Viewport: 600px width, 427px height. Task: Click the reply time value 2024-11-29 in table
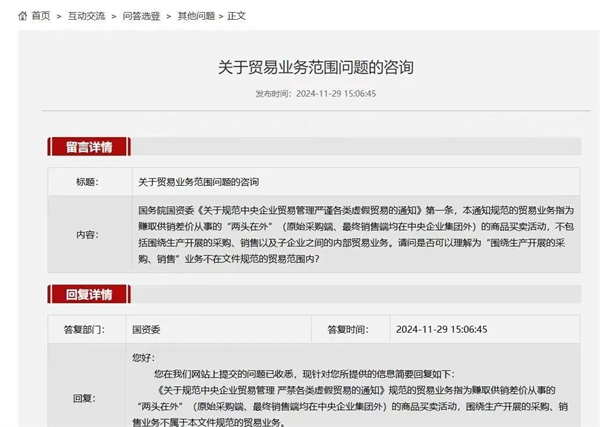(441, 328)
